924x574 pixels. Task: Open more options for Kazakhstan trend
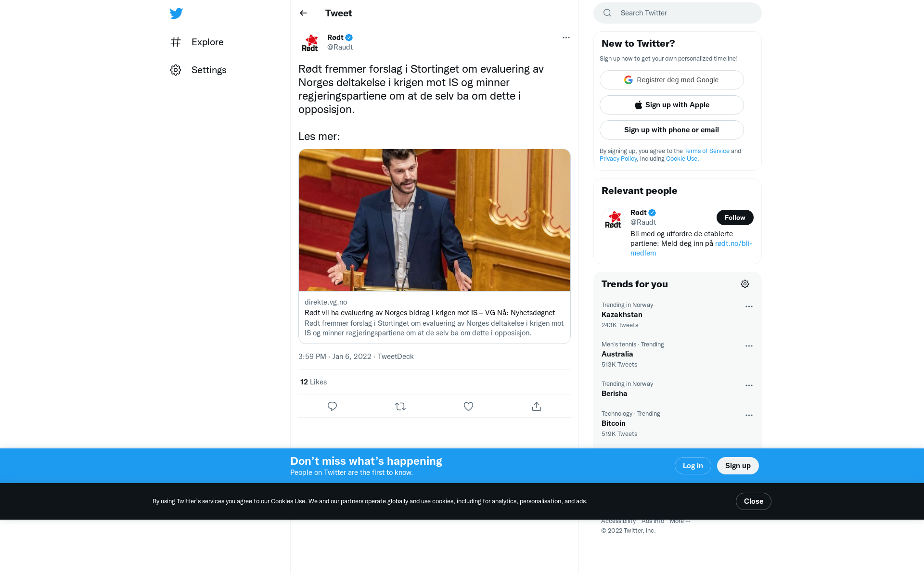749,306
